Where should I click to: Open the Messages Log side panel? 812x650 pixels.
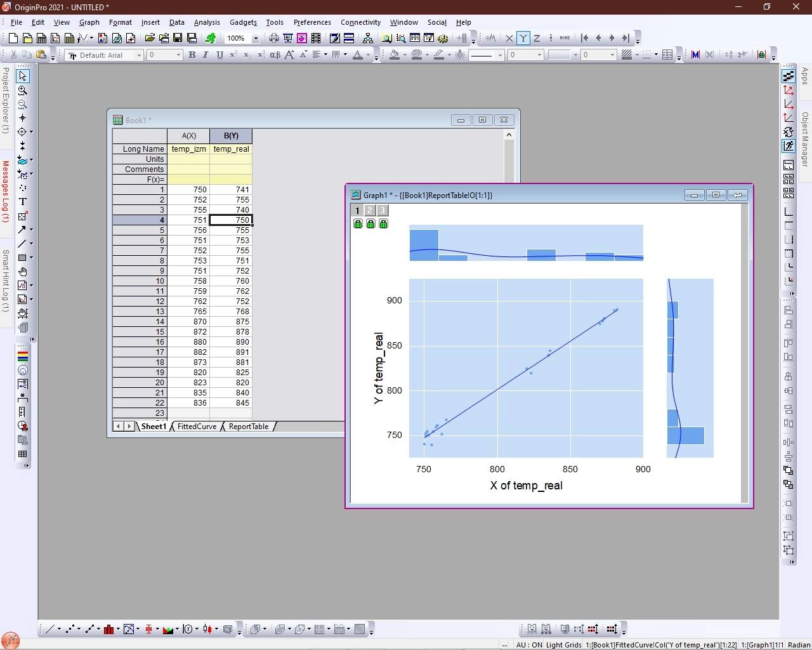click(5, 192)
